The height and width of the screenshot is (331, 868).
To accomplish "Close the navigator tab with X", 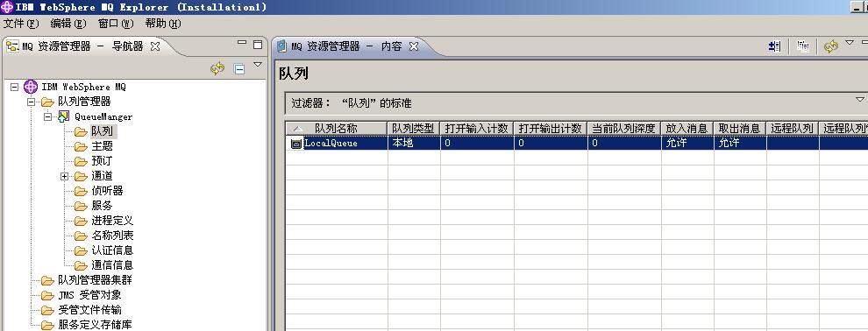I will tap(155, 46).
